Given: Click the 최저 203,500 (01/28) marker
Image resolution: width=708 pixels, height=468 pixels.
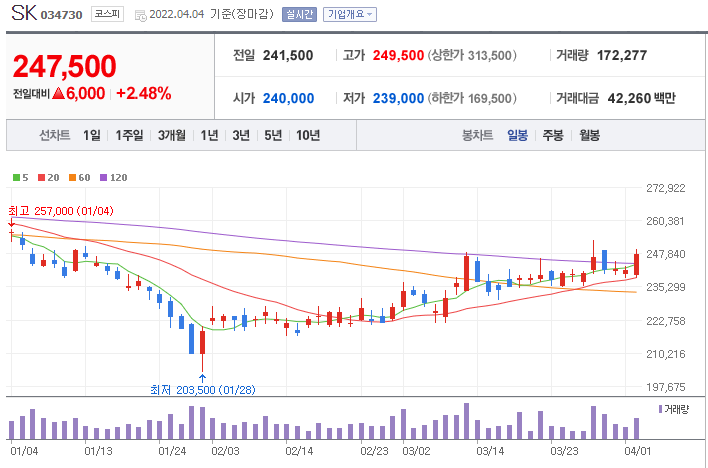Looking at the screenshot, I should [x=203, y=389].
